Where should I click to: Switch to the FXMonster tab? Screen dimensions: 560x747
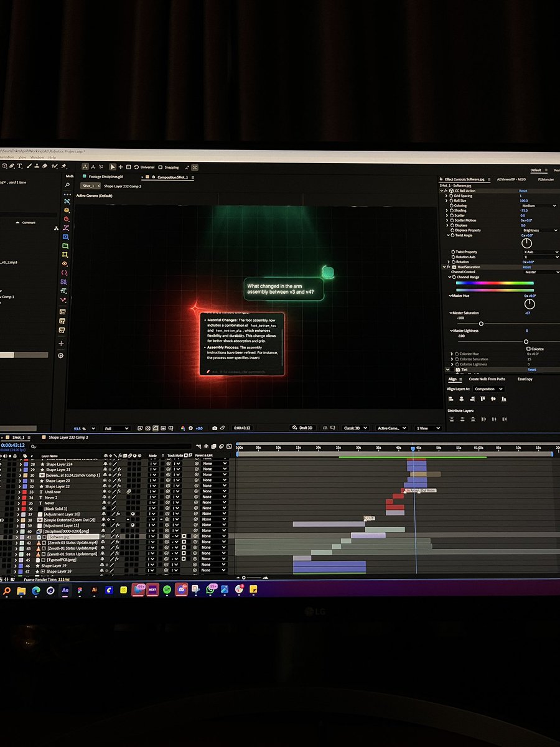[544, 179]
